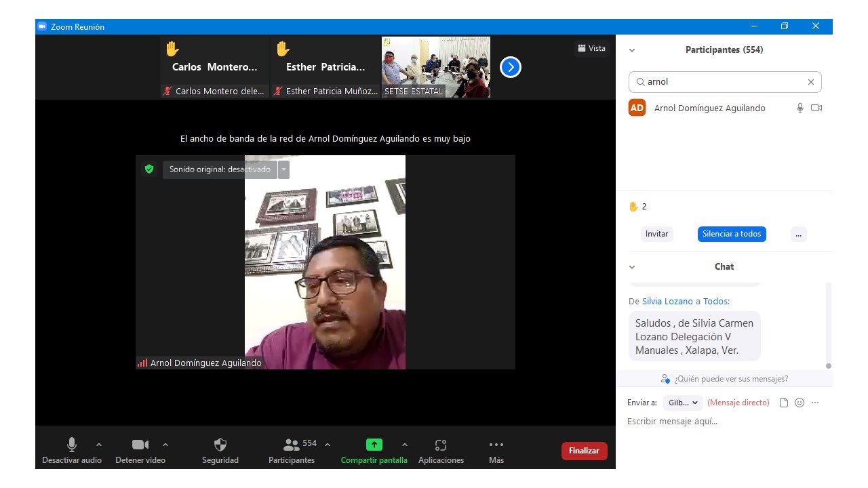
Task: Click Carlos Montero's raised hand icon
Action: [172, 49]
